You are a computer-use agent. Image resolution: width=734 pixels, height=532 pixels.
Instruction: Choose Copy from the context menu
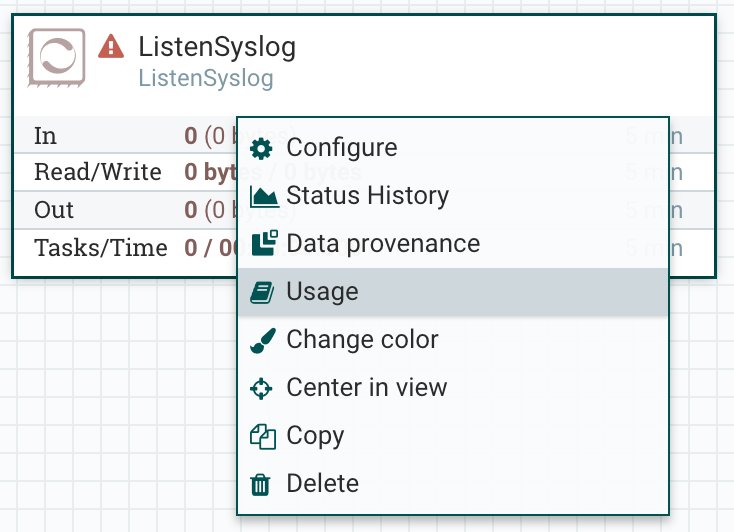[315, 436]
